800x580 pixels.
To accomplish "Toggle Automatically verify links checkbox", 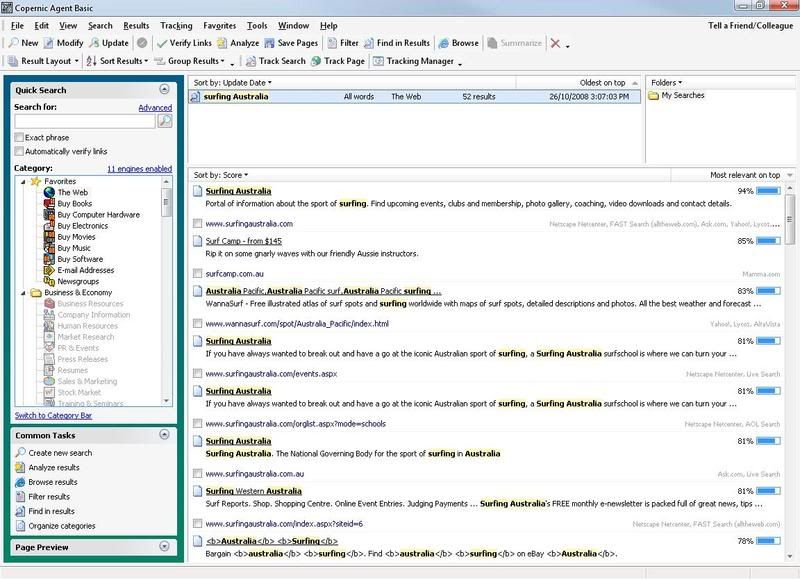I will [20, 151].
